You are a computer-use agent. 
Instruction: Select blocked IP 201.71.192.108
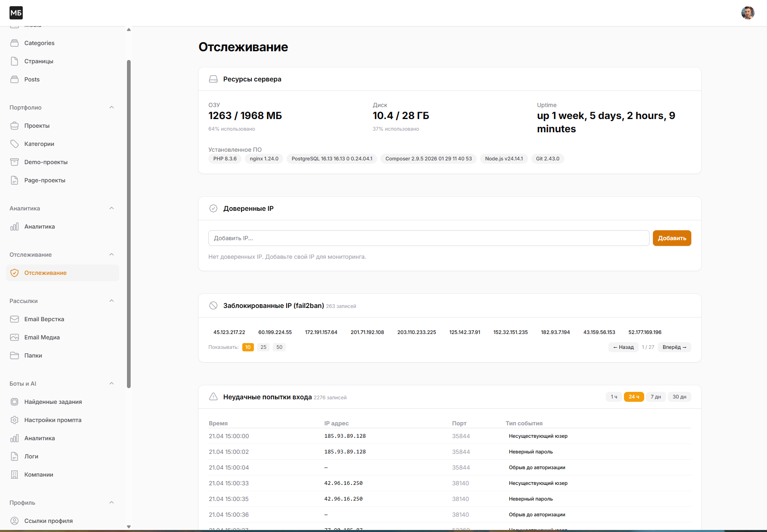367,332
